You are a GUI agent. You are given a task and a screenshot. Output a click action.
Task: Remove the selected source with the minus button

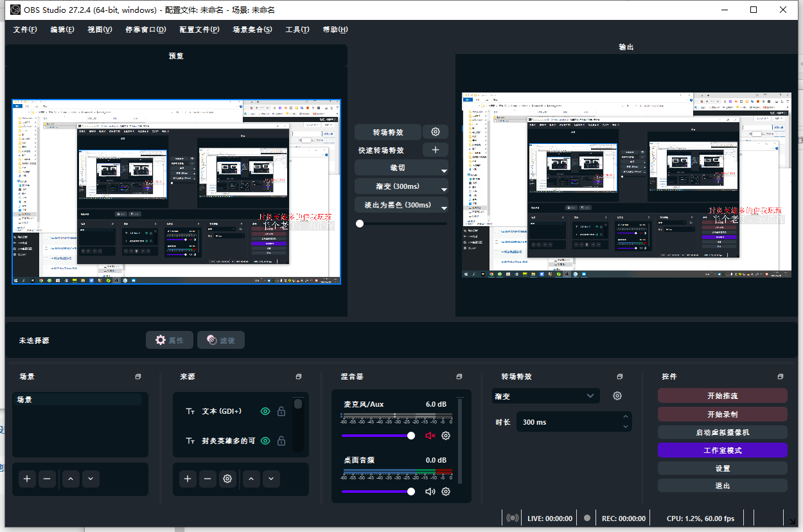pyautogui.click(x=207, y=479)
